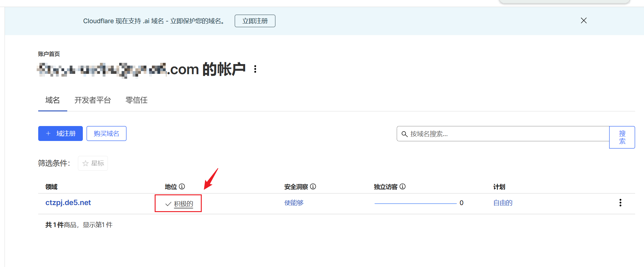
Task: Open the ctzpj.de5.net domain link
Action: point(68,203)
